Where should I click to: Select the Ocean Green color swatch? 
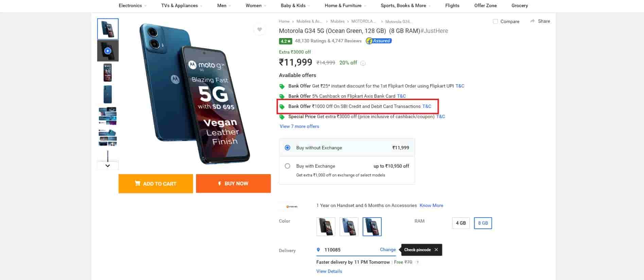click(x=372, y=226)
